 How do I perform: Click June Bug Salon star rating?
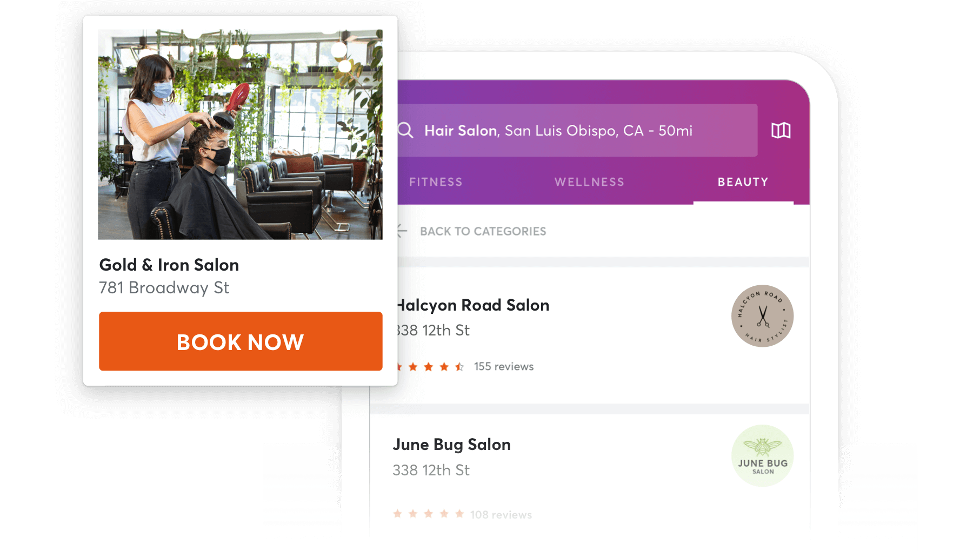click(x=428, y=514)
